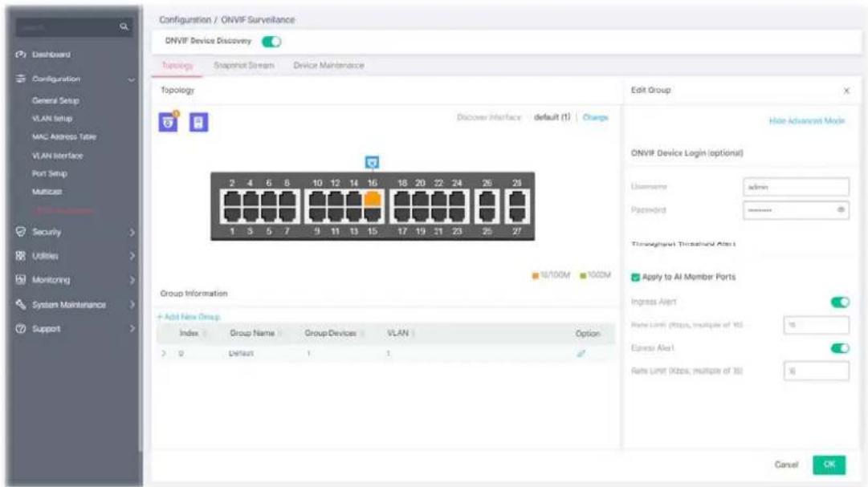Select port 10 on the switch diagram
The width and height of the screenshot is (868, 487).
317,199
